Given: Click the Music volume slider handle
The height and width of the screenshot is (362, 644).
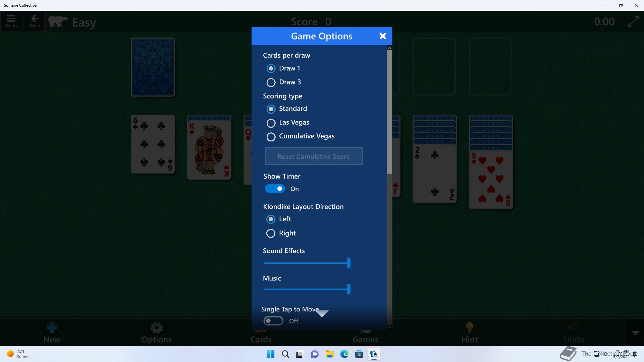Looking at the screenshot, I should (349, 289).
